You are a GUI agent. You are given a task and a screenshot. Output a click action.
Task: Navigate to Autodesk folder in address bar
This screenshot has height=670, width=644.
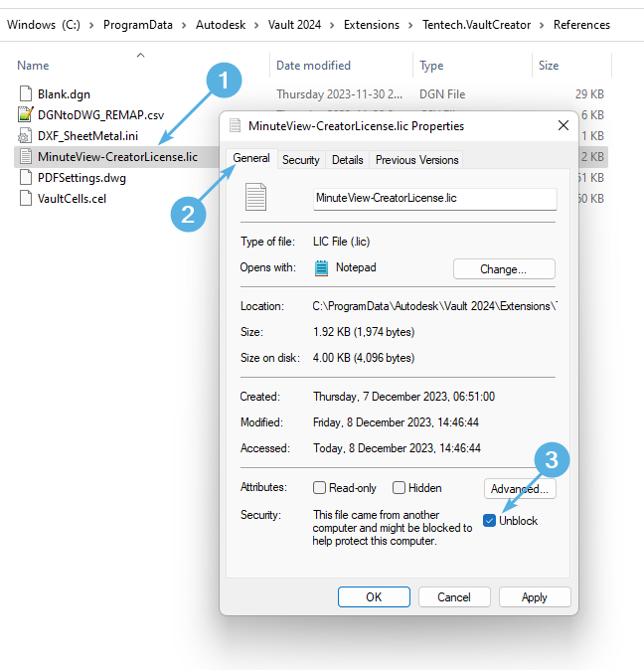(x=221, y=25)
